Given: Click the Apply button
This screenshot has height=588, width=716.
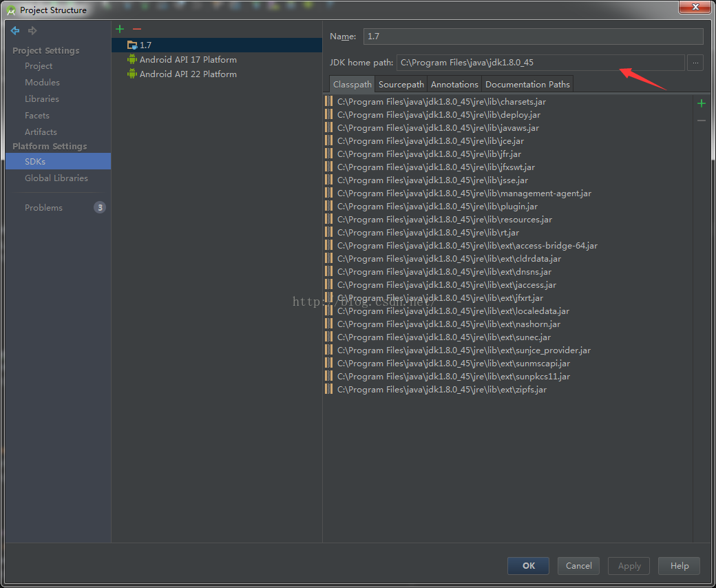Looking at the screenshot, I should 629,566.
